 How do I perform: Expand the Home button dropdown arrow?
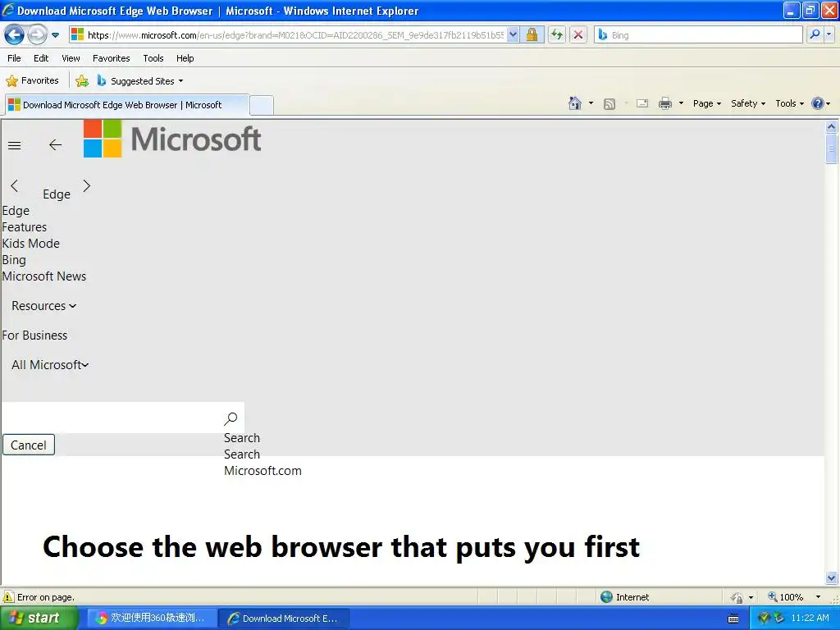point(591,103)
